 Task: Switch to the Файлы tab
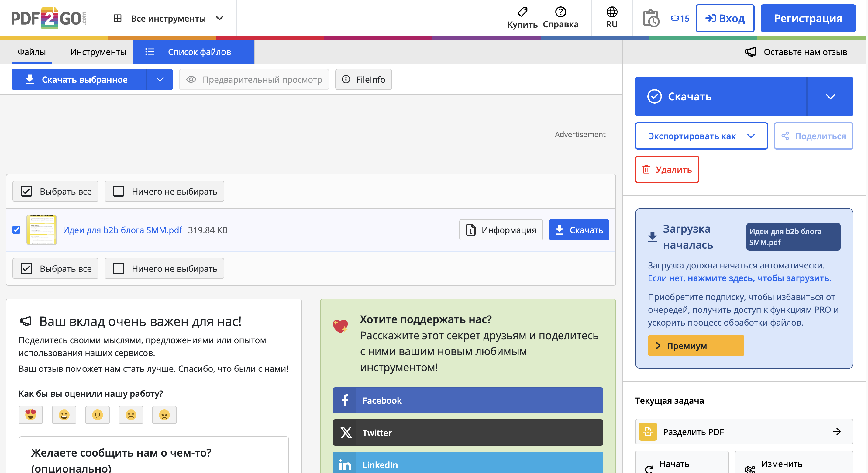click(x=31, y=52)
